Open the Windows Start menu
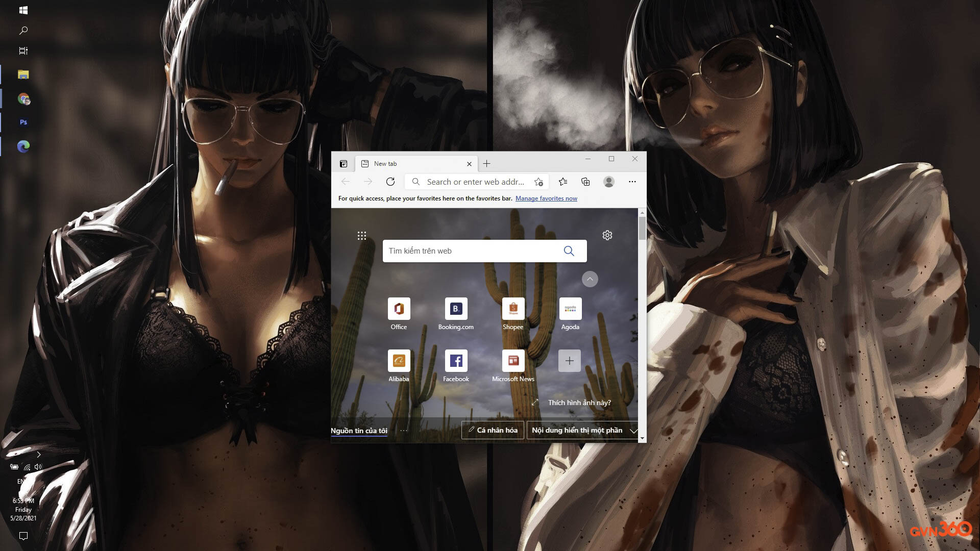 (23, 10)
